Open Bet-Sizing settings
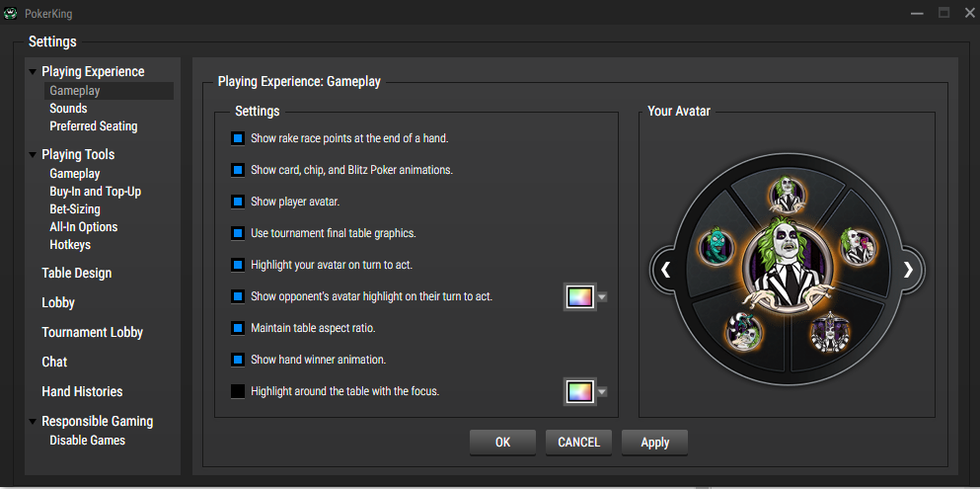This screenshot has height=489, width=980. tap(74, 208)
